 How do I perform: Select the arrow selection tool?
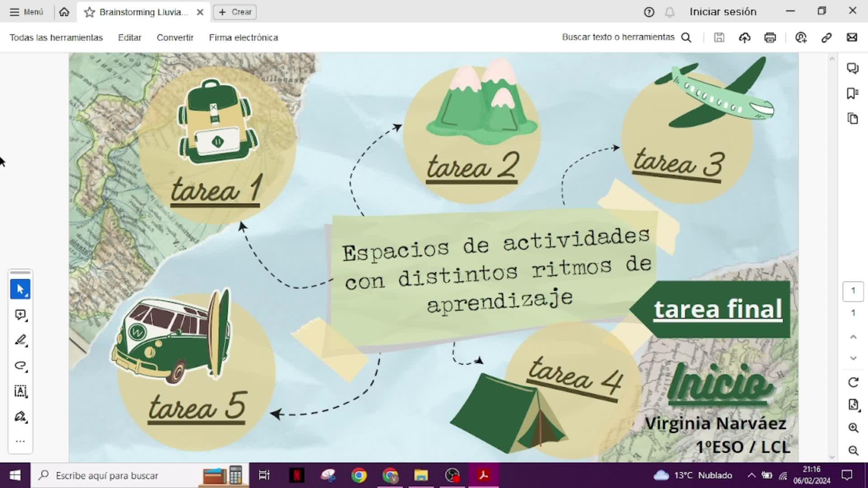20,289
